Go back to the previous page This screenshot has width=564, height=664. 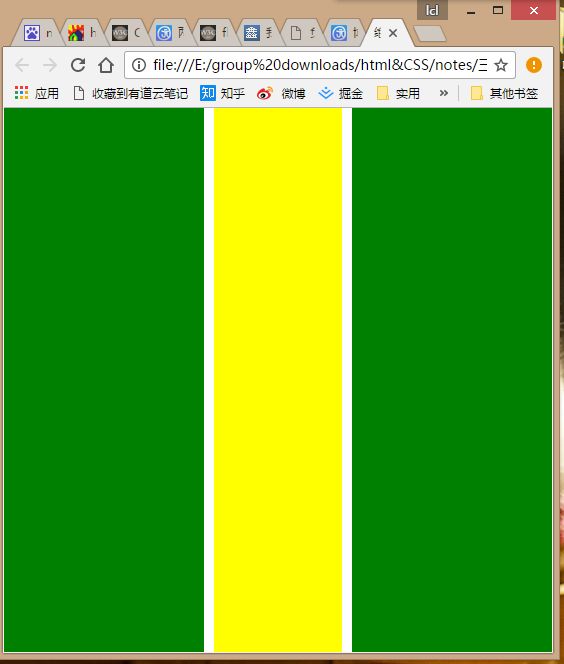[x=22, y=65]
